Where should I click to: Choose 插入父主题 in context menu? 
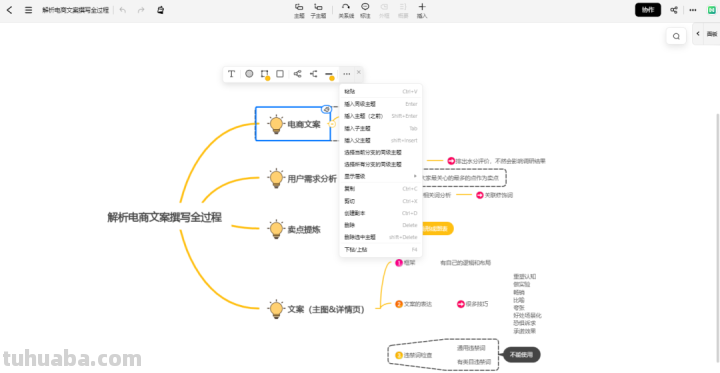(381, 140)
